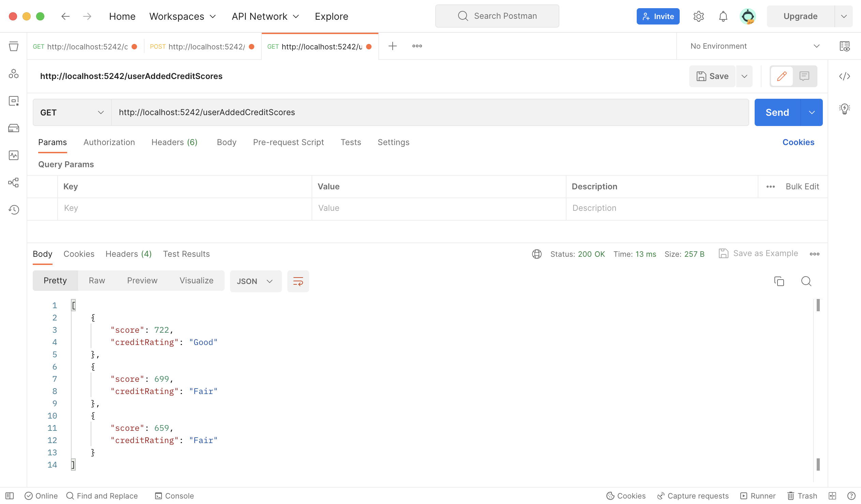
Task: Toggle the Online status indicator
Action: click(x=41, y=496)
